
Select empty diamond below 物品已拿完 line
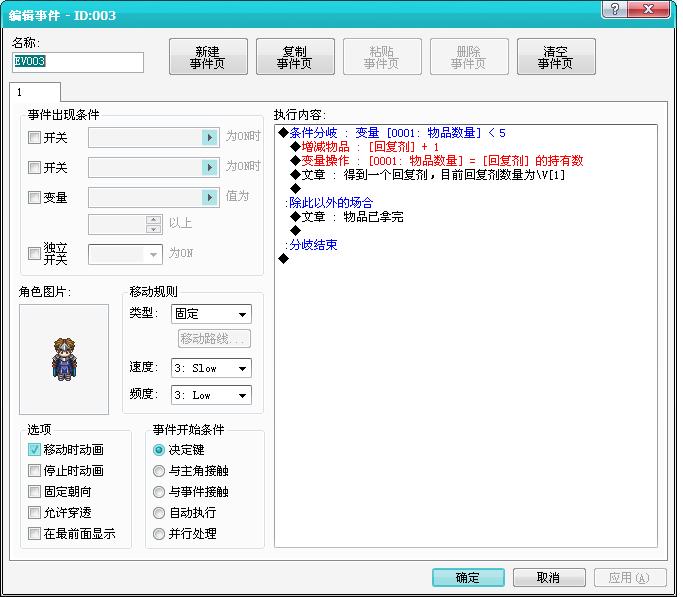tap(296, 230)
